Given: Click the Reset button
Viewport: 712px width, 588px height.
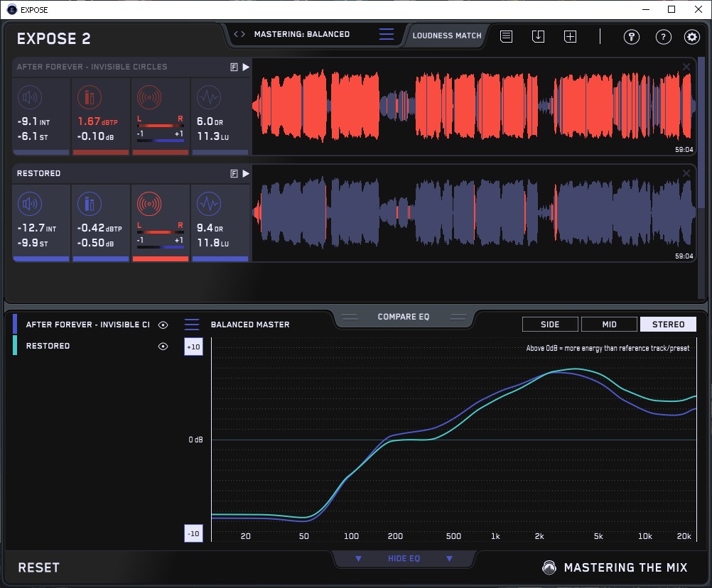Looking at the screenshot, I should (x=39, y=567).
